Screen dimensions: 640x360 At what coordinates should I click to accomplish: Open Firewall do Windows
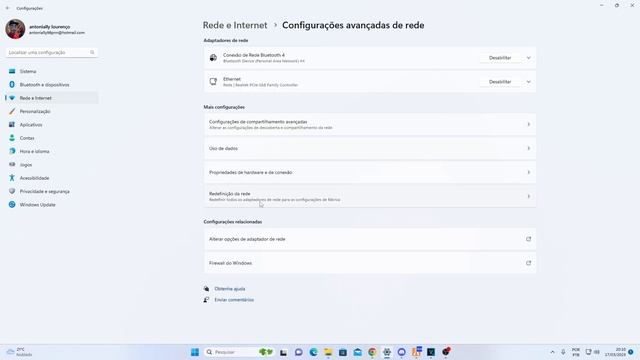click(x=370, y=263)
